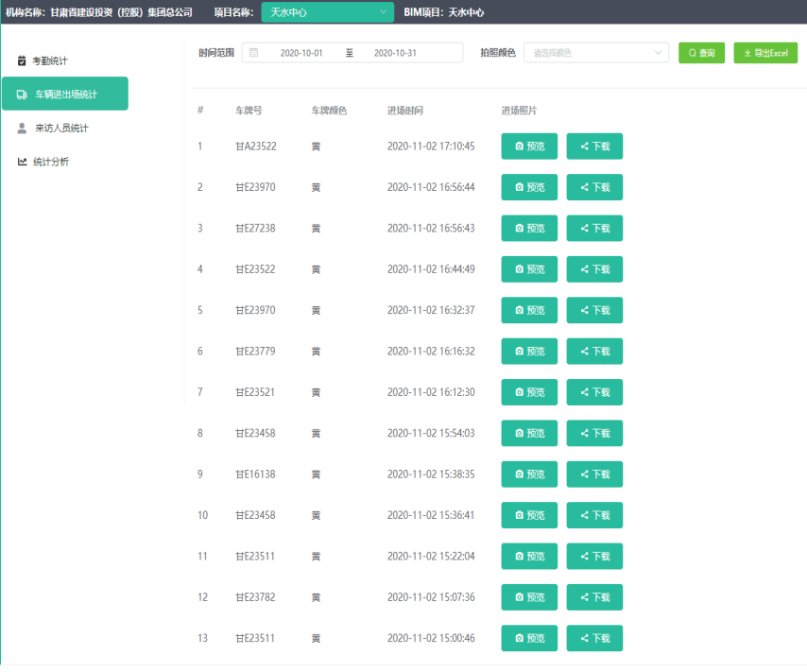
Task: Click the person icon beside 来访人员统计
Action: tap(22, 129)
